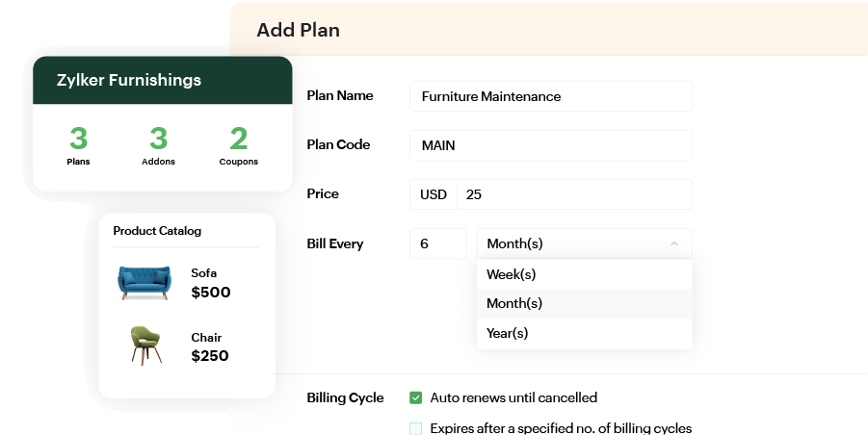Click the USD currency prefix box

434,194
